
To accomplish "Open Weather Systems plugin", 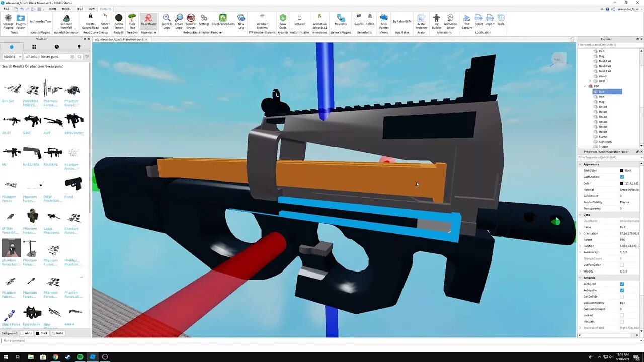I will [262, 21].
